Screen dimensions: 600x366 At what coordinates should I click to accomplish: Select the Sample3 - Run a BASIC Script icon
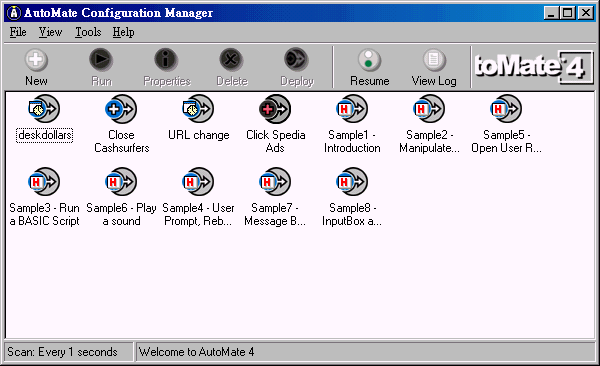click(44, 182)
